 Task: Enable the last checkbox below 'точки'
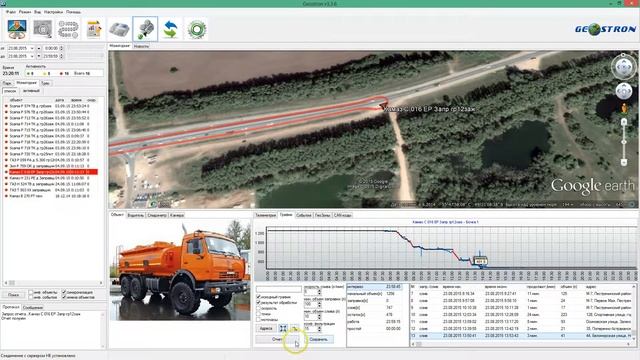[x=258, y=320]
